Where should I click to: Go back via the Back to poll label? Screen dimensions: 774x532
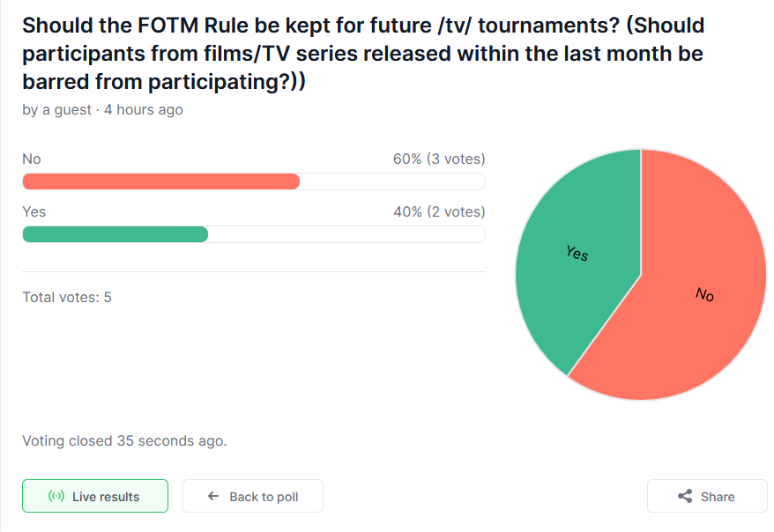264,497
